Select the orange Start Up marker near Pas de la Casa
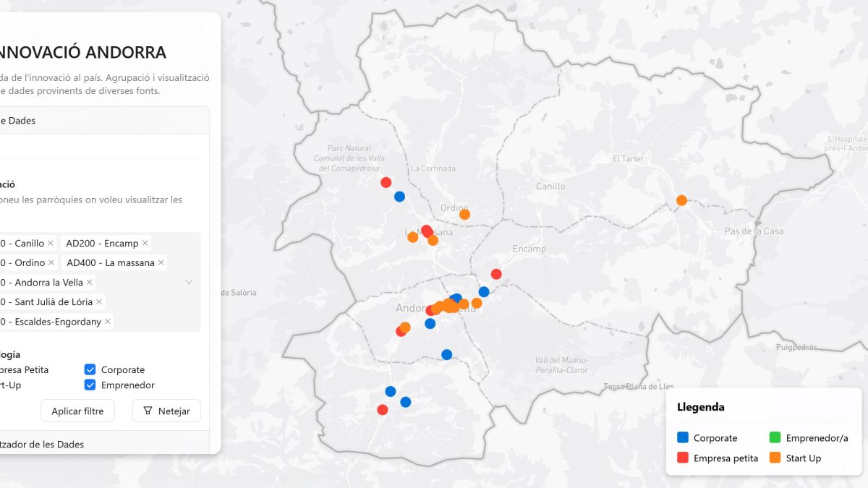Viewport: 868px width, 488px height. pos(681,200)
